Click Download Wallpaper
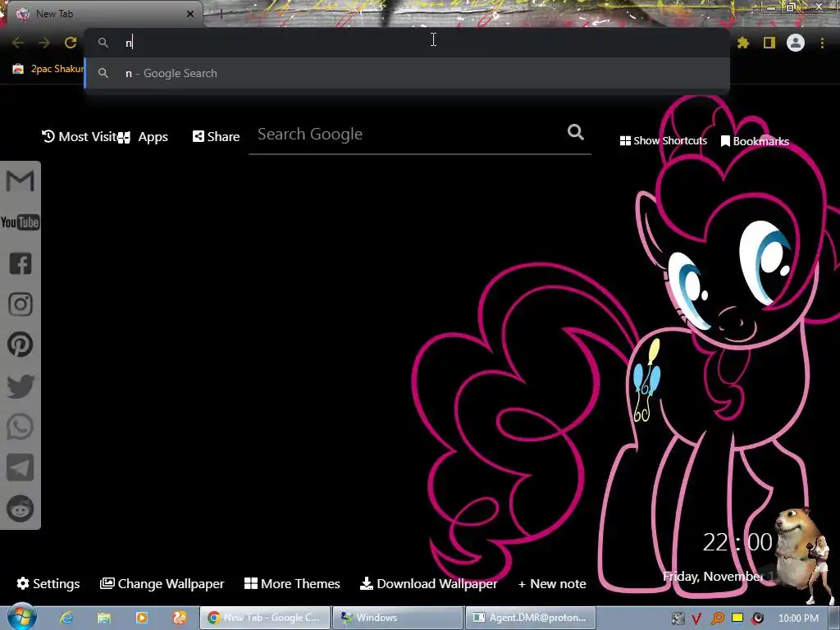This screenshot has height=630, width=840. point(428,583)
